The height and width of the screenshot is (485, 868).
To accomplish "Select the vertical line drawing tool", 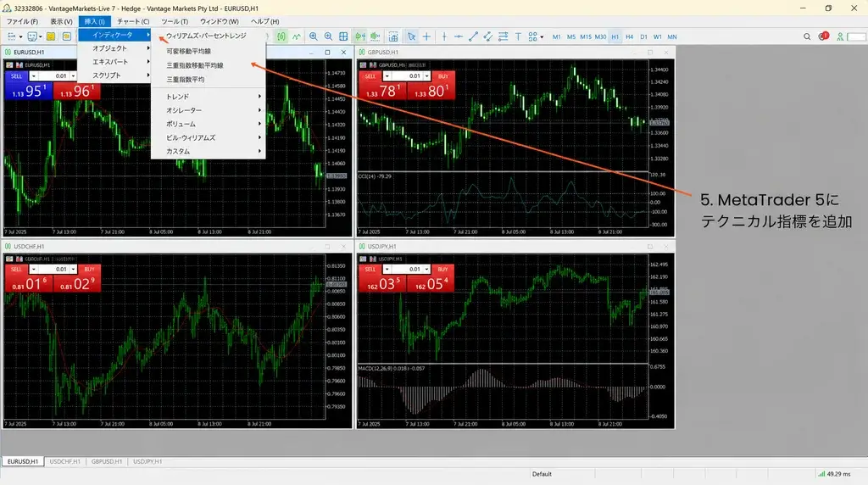I will tap(444, 36).
